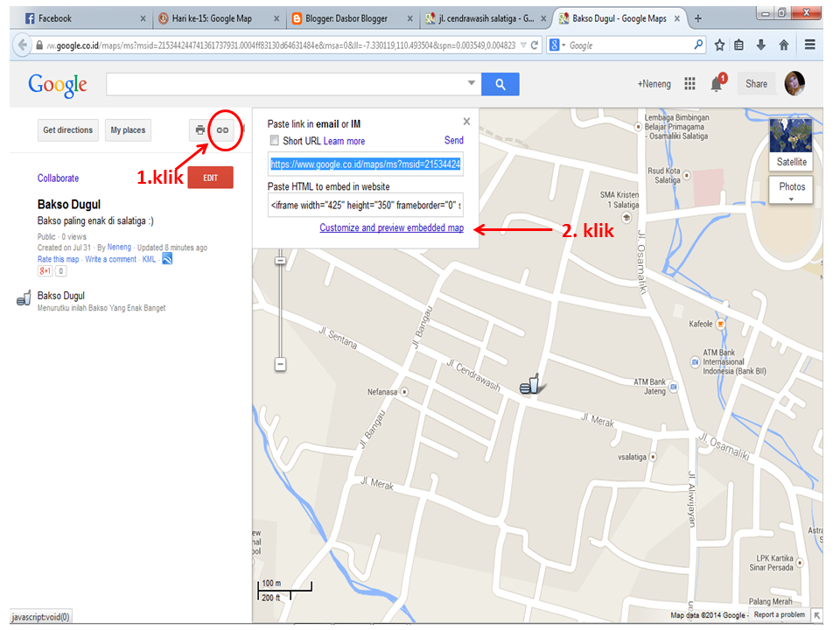840x630 pixels.
Task: Click the G+1 button
Action: [45, 271]
